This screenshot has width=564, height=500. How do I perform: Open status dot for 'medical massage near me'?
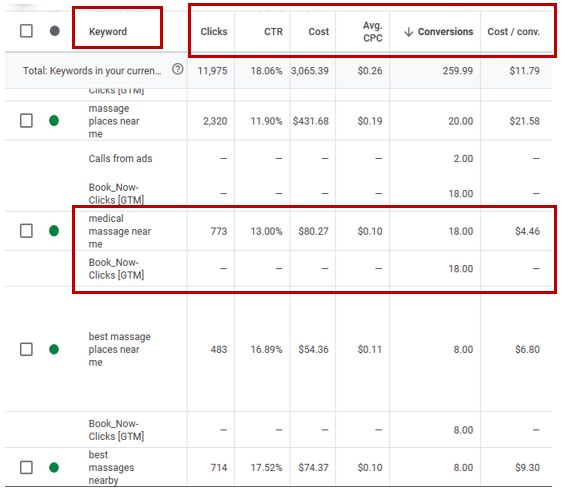click(x=54, y=231)
